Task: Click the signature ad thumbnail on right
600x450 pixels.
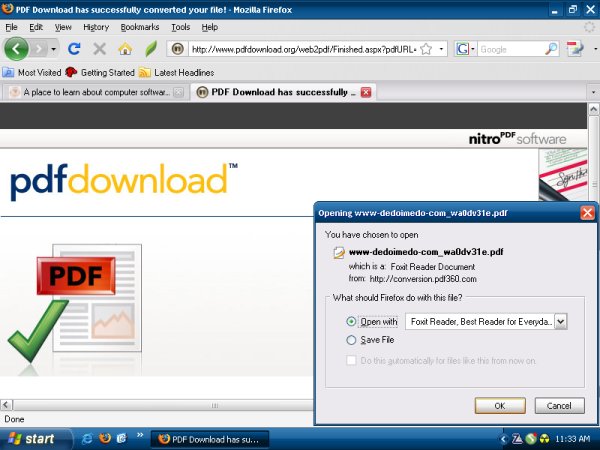Action: 562,174
